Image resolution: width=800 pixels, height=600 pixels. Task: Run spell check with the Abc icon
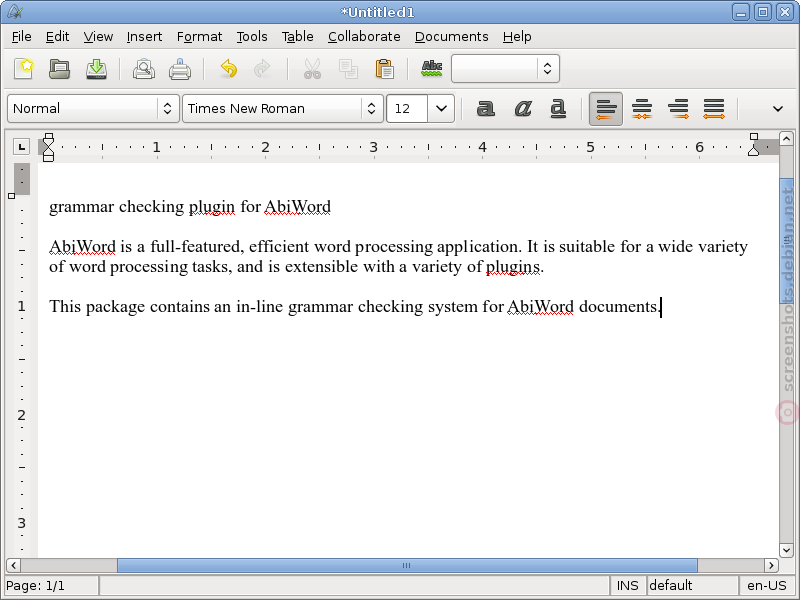tap(432, 68)
